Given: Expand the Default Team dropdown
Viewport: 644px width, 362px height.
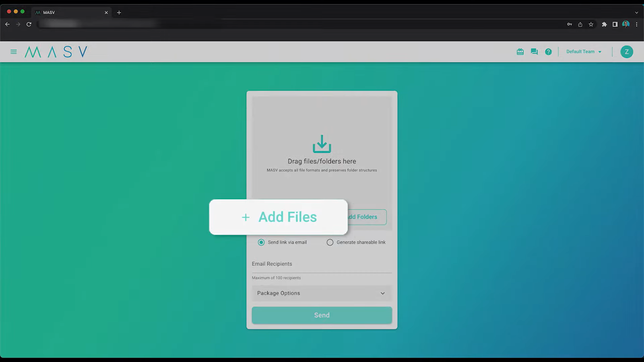Looking at the screenshot, I should point(584,51).
